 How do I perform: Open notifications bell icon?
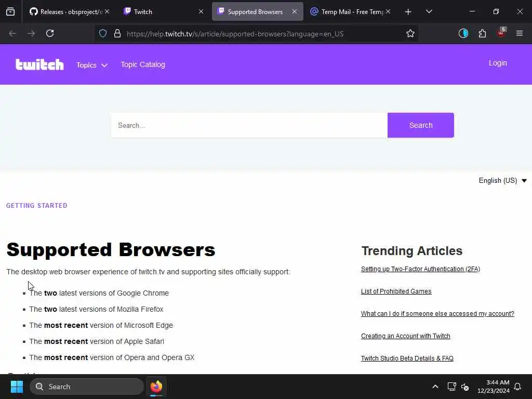[x=517, y=387]
